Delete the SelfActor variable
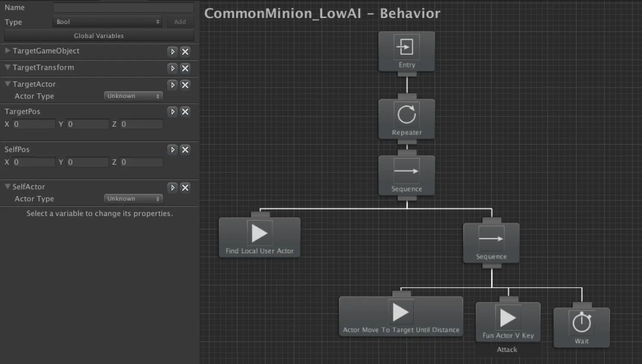This screenshot has height=364, width=642. click(185, 187)
